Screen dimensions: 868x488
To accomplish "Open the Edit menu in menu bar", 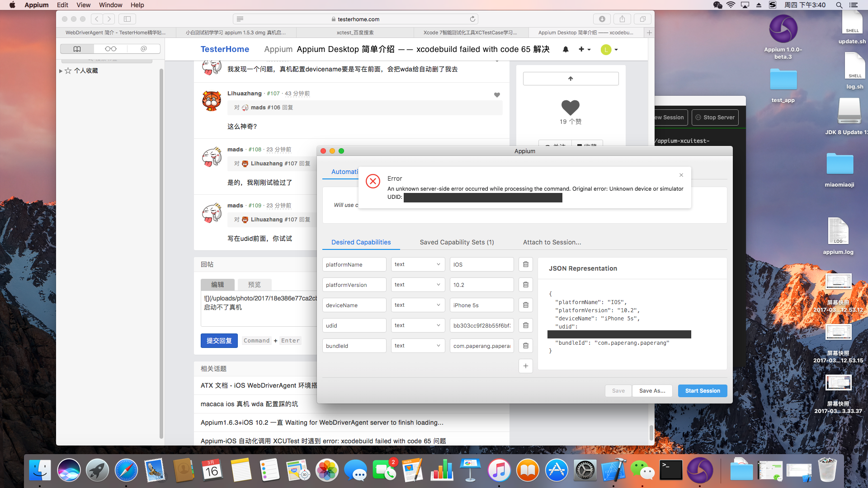I will (62, 5).
